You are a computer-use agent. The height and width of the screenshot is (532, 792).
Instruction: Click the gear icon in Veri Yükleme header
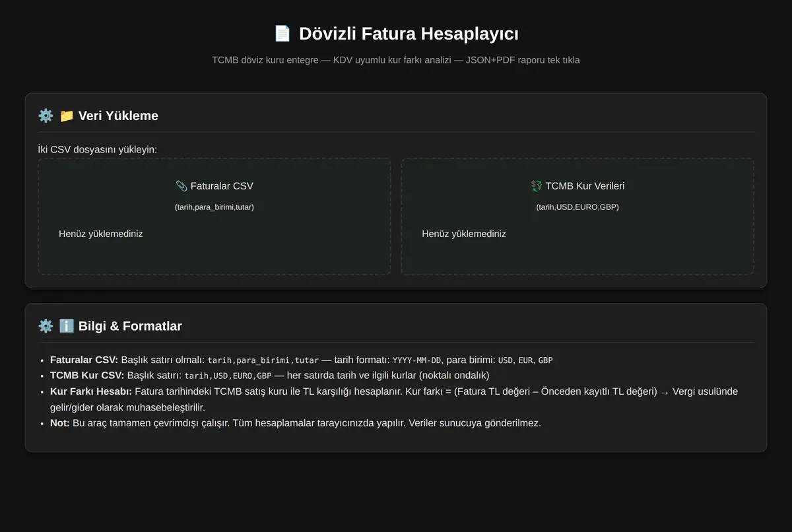click(x=46, y=116)
